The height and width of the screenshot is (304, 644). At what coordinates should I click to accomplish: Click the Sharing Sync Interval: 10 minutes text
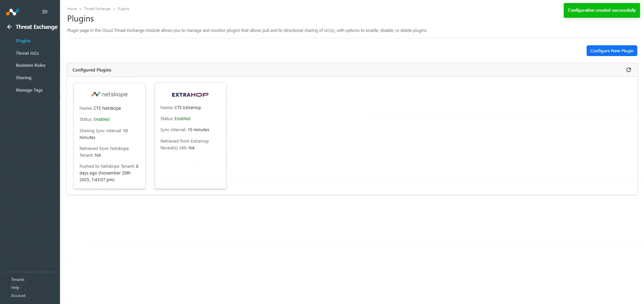tap(104, 134)
